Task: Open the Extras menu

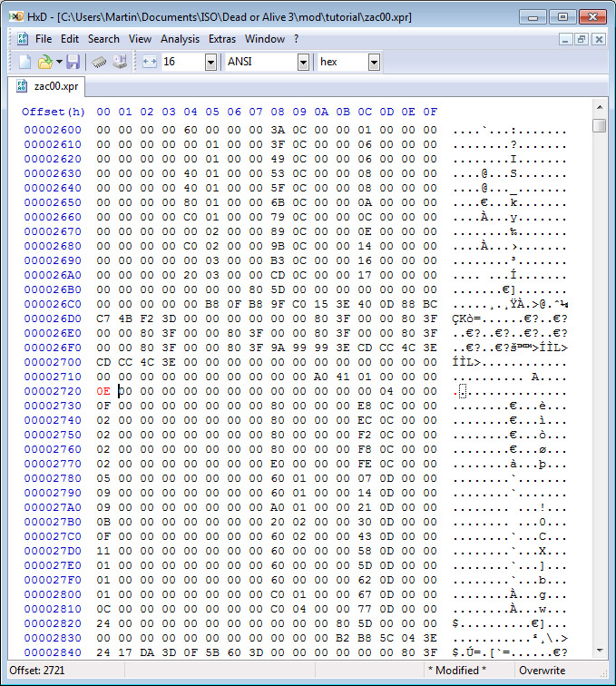Action: pos(221,39)
